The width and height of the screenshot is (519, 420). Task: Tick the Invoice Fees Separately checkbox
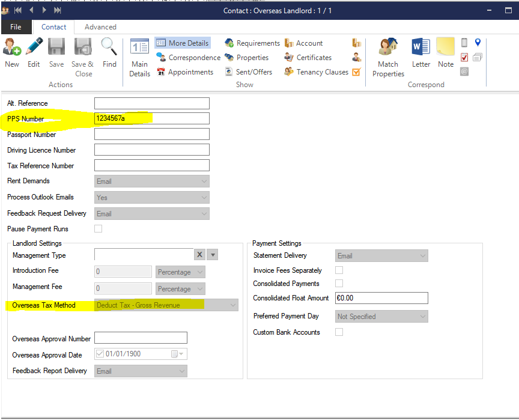[x=339, y=270]
